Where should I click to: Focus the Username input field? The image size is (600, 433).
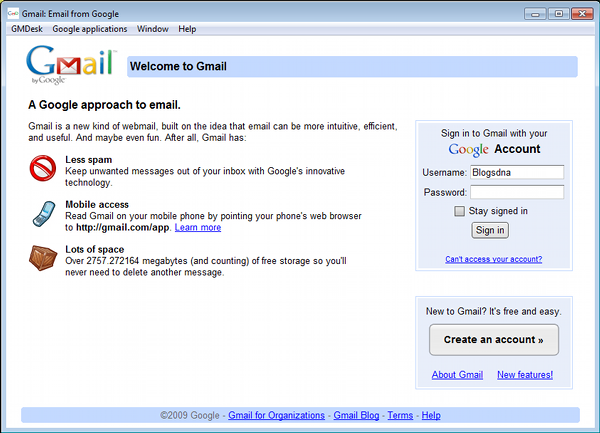[x=517, y=172]
